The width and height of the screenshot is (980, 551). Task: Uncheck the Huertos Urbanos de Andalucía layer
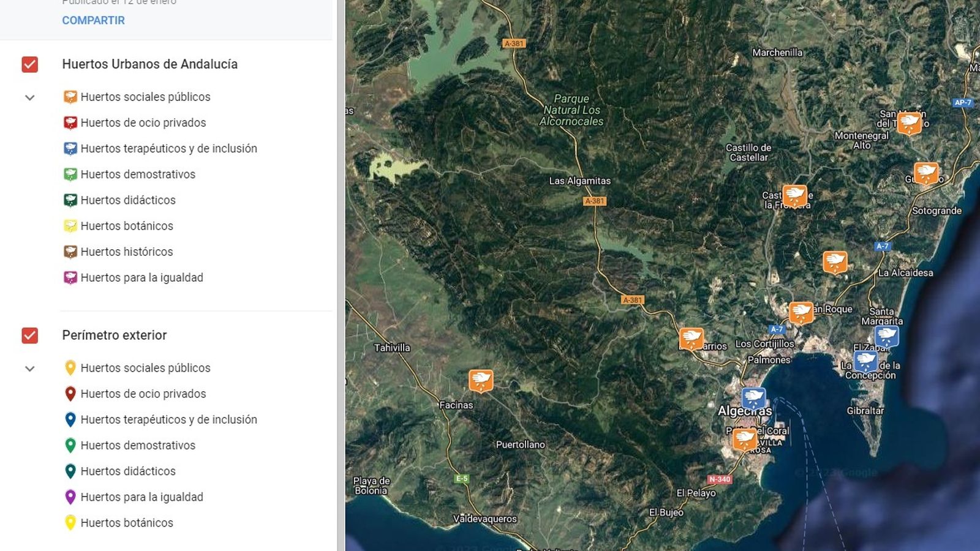tap(30, 64)
